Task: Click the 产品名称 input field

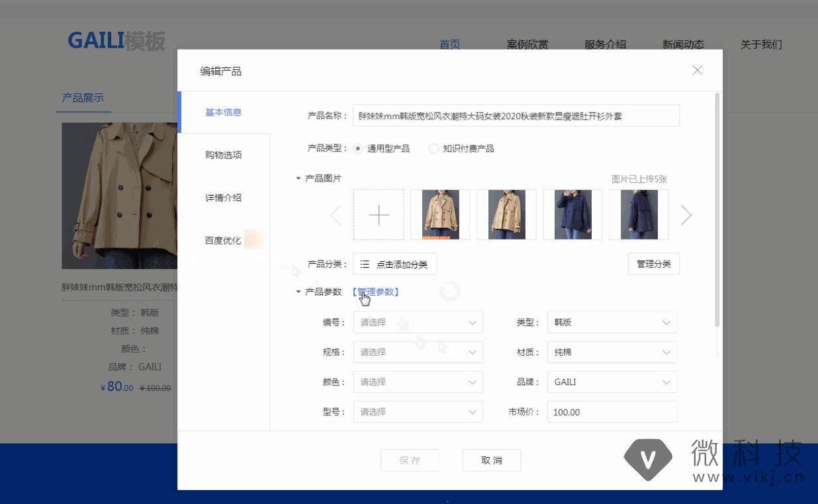Action: [516, 116]
